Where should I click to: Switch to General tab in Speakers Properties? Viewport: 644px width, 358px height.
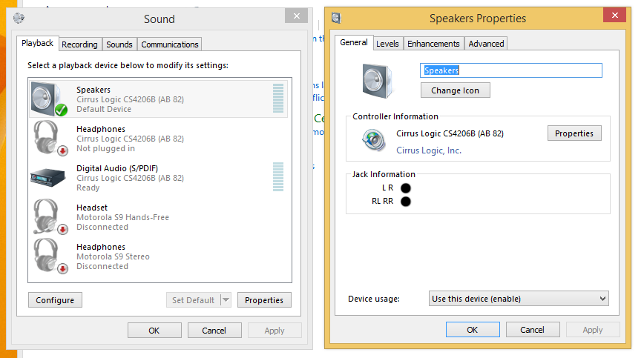354,42
